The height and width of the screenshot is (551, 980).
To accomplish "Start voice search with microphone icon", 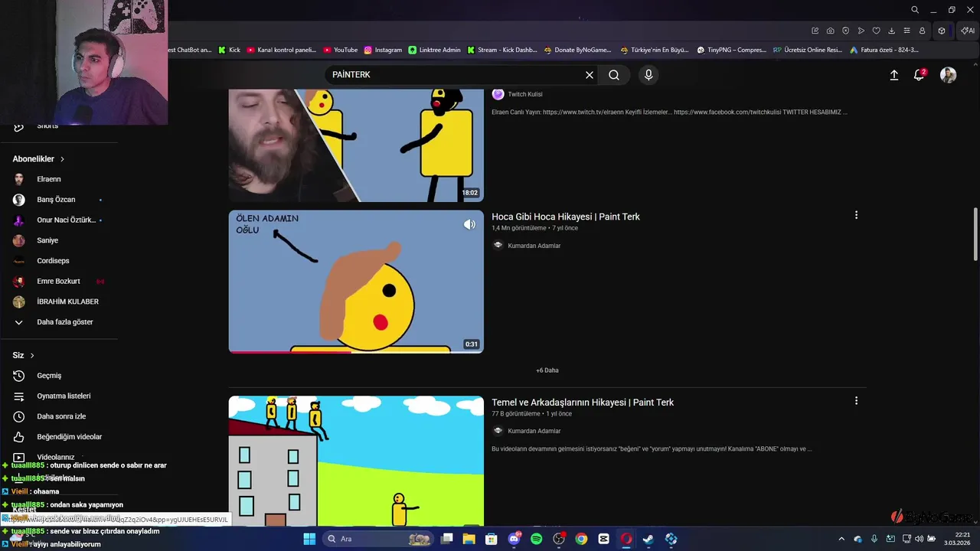I will pyautogui.click(x=648, y=75).
